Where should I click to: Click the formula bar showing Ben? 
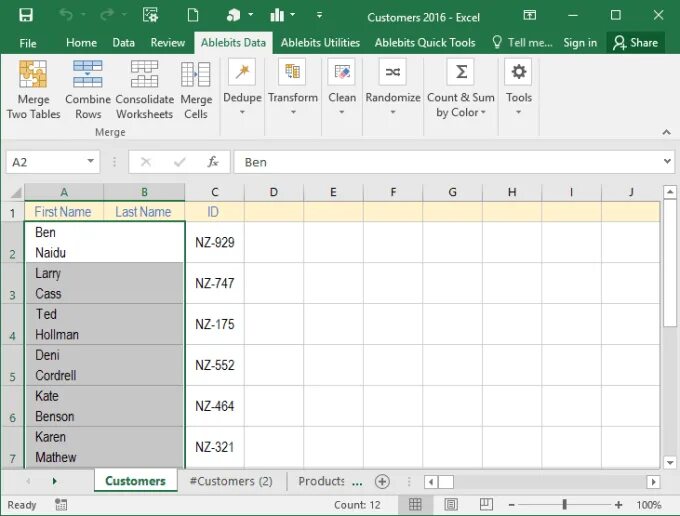(447, 162)
